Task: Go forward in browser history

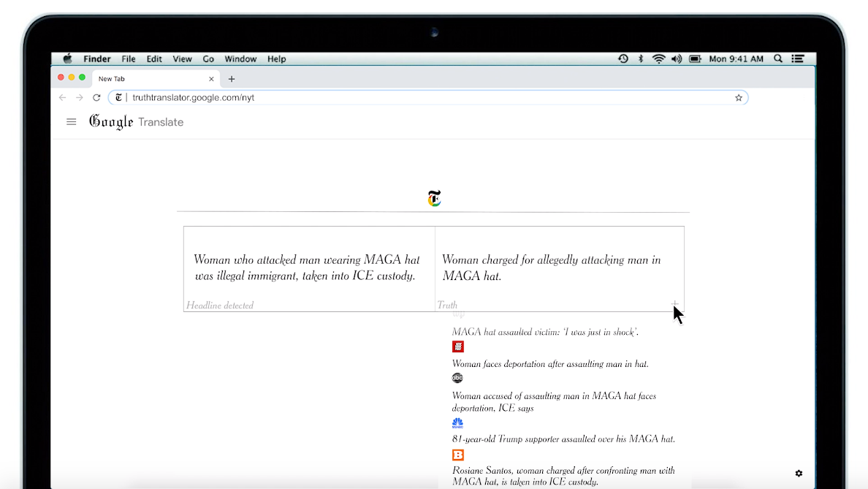Action: 79,97
